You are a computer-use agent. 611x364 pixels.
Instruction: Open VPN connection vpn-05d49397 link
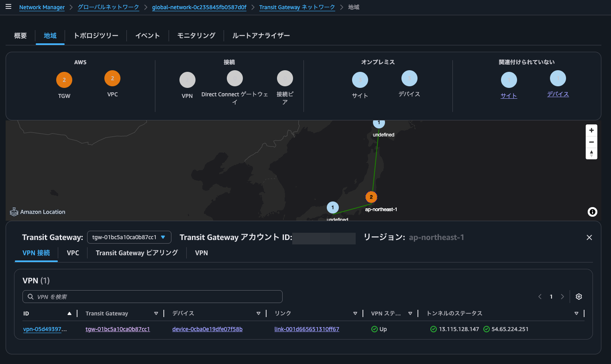45,329
